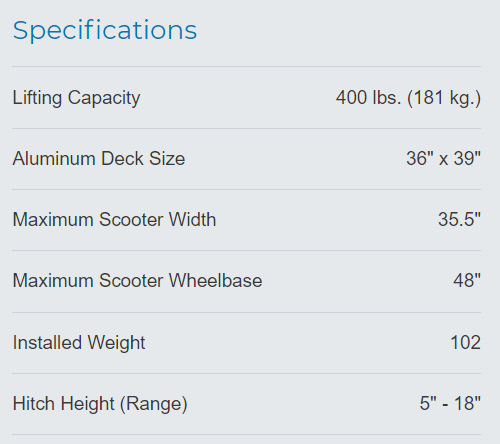Select the Maximum Scooter Width label

114,220
